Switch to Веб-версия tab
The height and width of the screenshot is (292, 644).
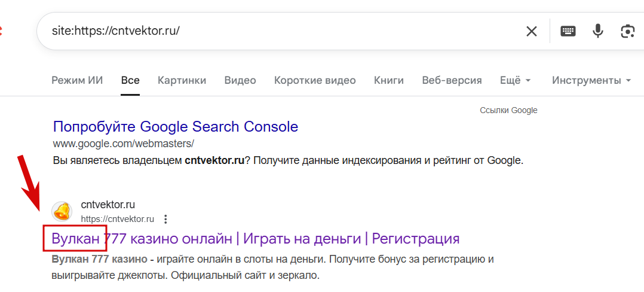(x=452, y=80)
